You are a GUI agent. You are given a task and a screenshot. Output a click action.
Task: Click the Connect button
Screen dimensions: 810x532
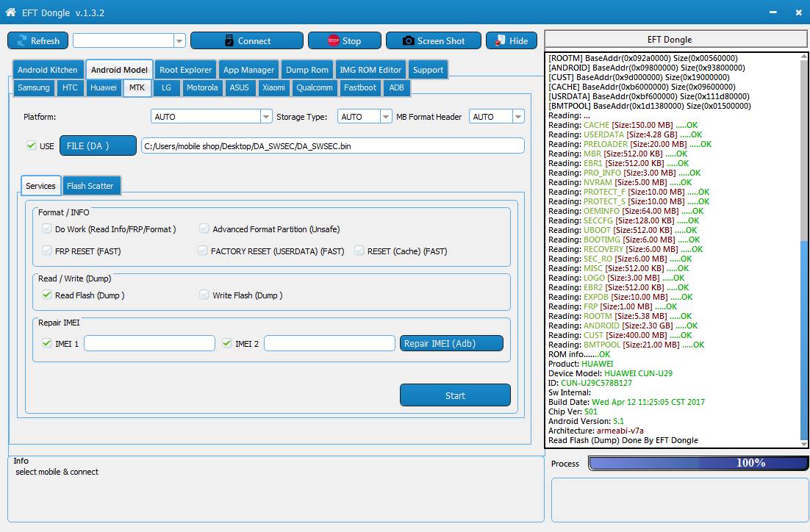(247, 41)
